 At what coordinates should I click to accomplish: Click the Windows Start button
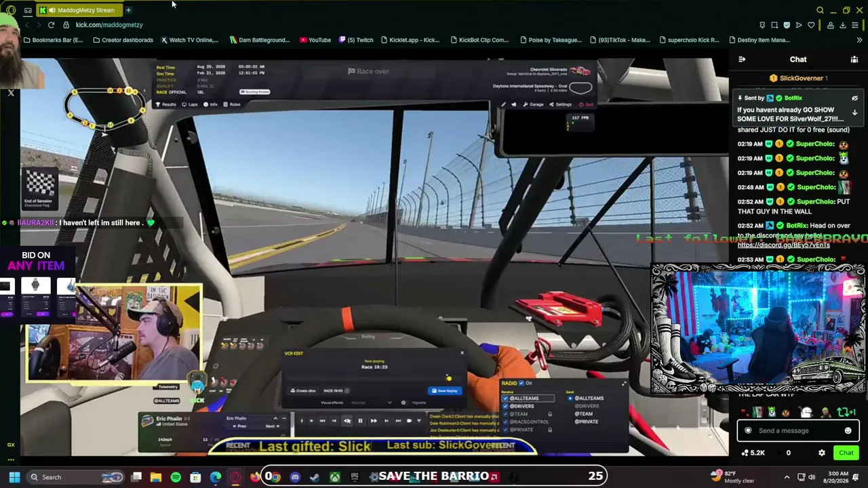tap(14, 477)
